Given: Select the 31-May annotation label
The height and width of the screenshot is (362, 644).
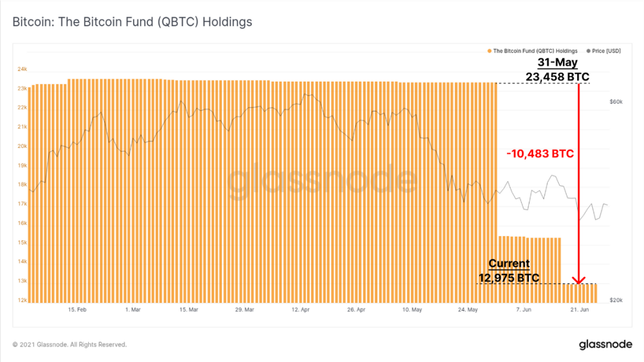Looking at the screenshot, I should [x=558, y=63].
